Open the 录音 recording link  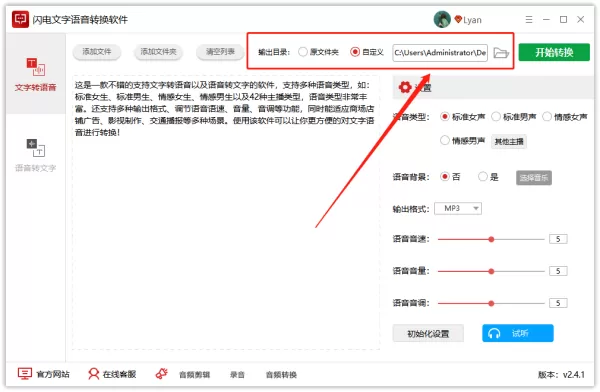(237, 375)
